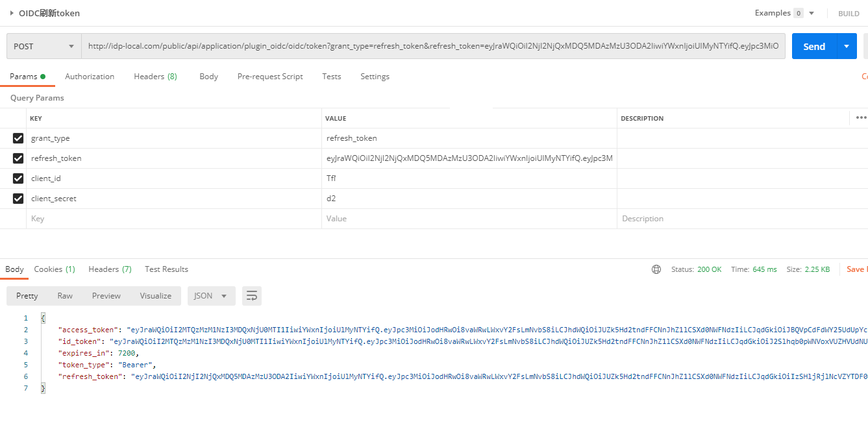Expand the Send button dropdown arrow
Image resolution: width=868 pixels, height=440 pixels.
846,47
